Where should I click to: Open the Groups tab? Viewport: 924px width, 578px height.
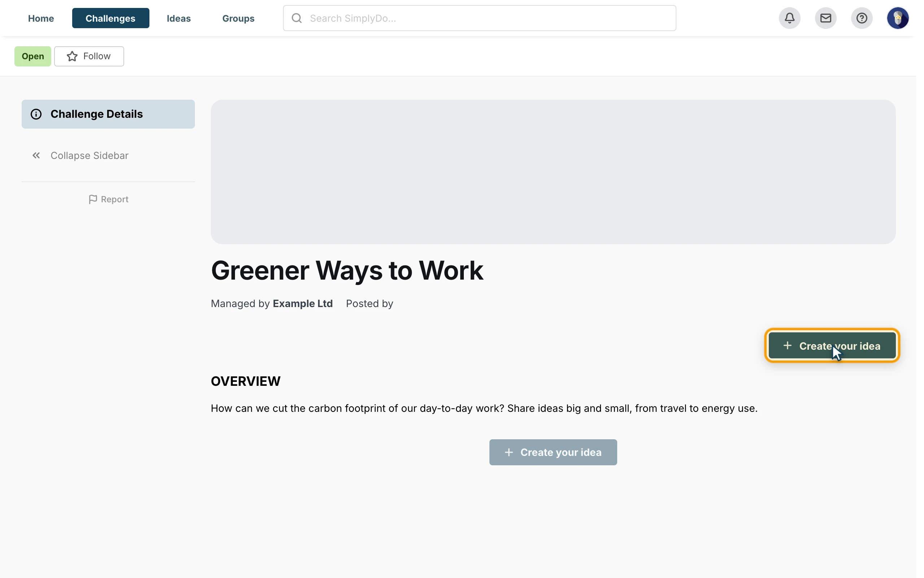(238, 18)
